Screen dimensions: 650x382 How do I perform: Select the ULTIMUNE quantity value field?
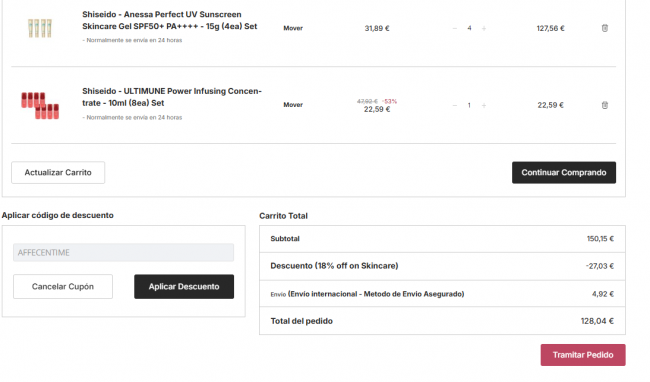[469, 105]
